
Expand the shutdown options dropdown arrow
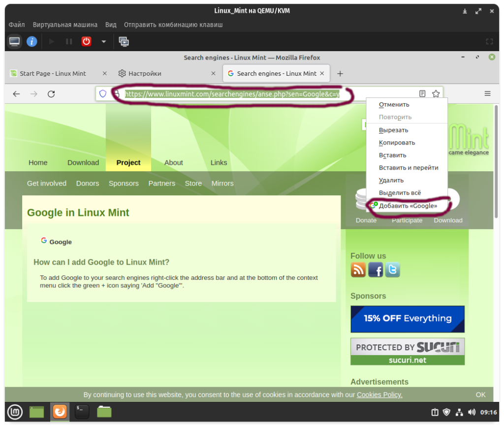coord(103,41)
